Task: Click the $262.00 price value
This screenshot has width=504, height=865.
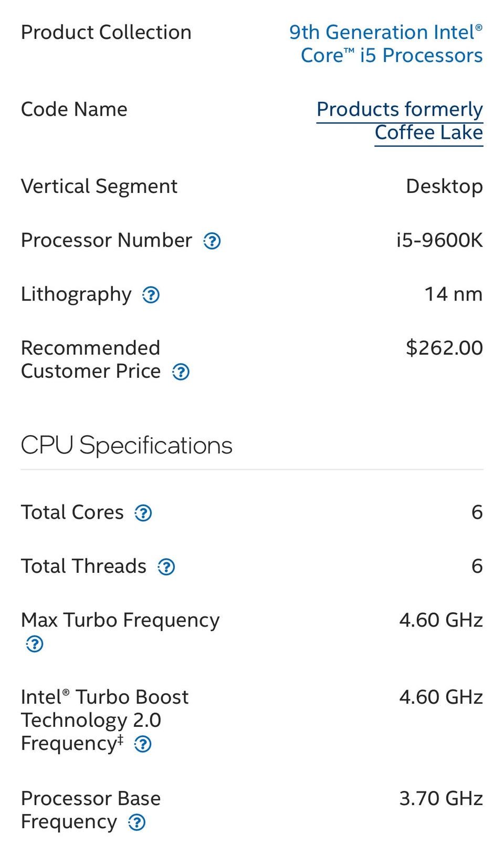Action: pos(444,348)
